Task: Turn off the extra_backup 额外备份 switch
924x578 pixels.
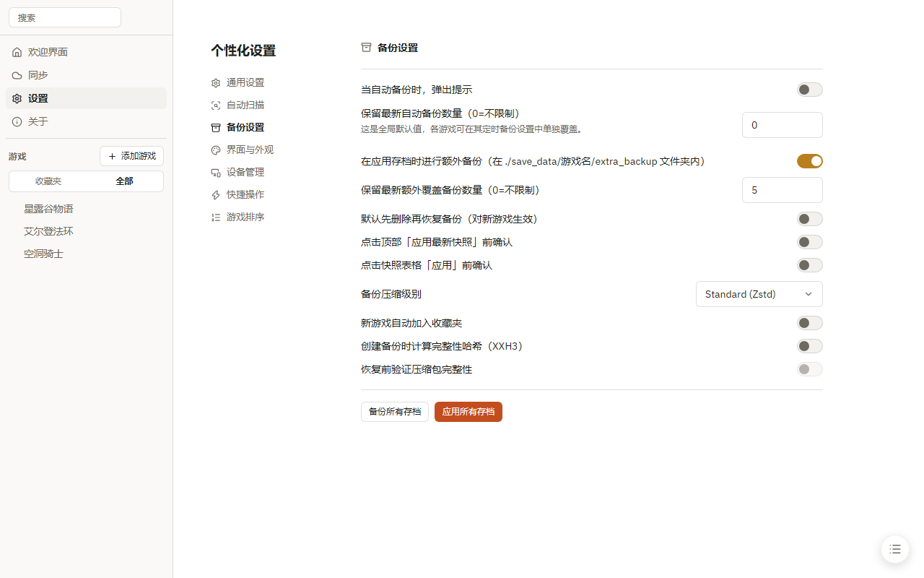Action: coord(809,161)
